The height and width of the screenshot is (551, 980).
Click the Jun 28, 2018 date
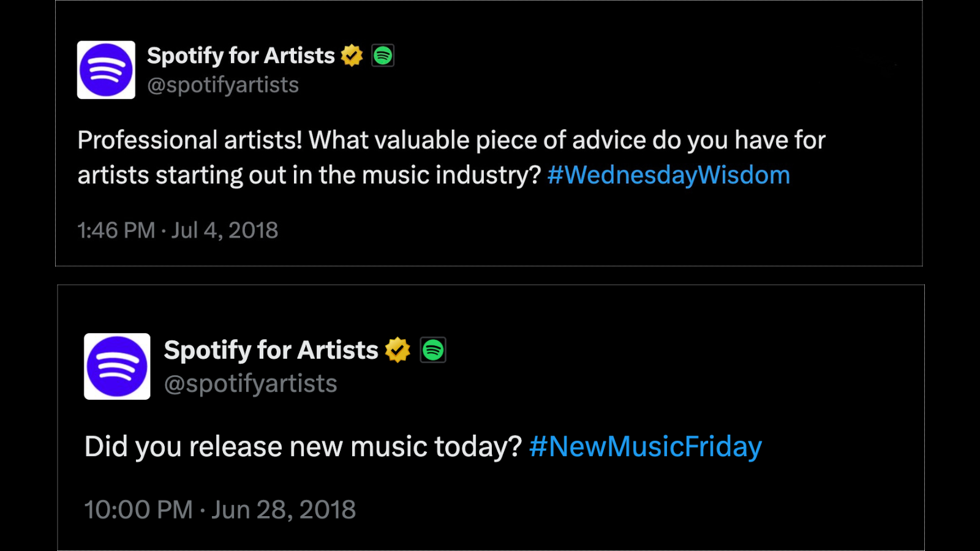284,509
